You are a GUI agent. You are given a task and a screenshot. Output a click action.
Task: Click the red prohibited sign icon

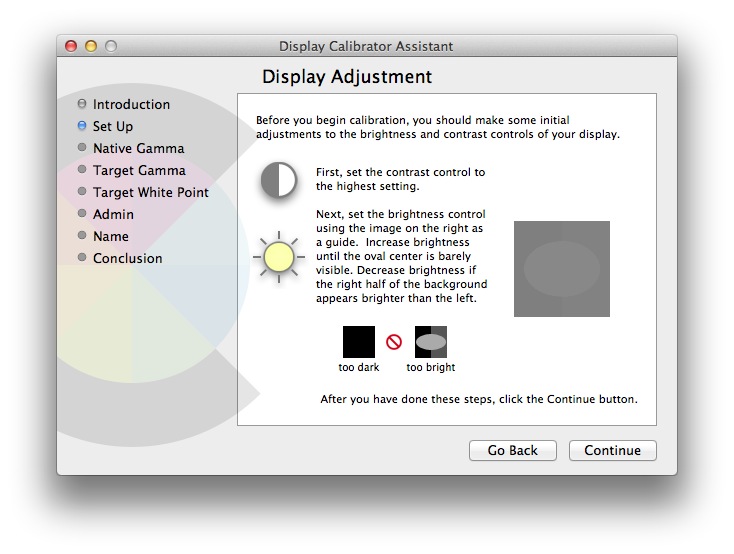coord(394,342)
